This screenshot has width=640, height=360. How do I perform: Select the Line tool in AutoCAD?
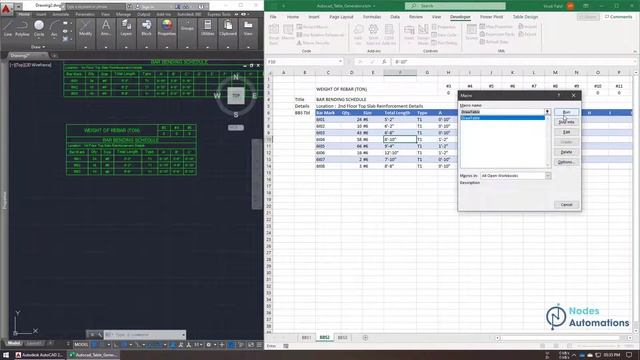point(8,29)
